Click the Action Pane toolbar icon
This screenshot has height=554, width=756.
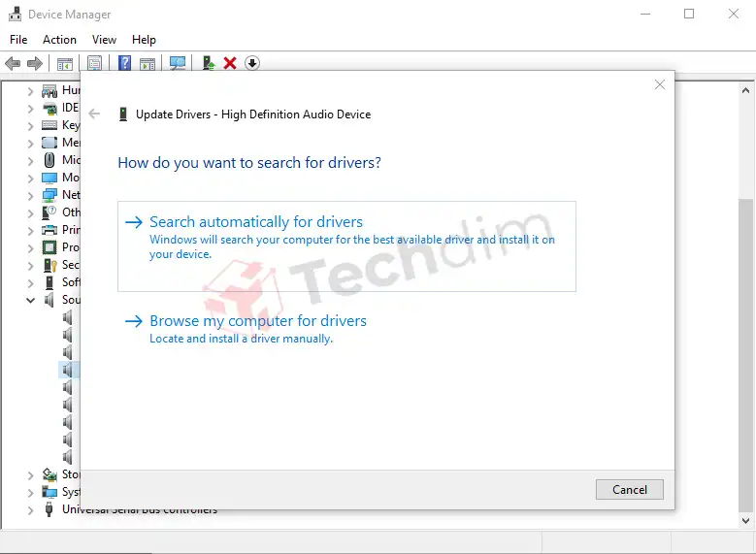(148, 63)
